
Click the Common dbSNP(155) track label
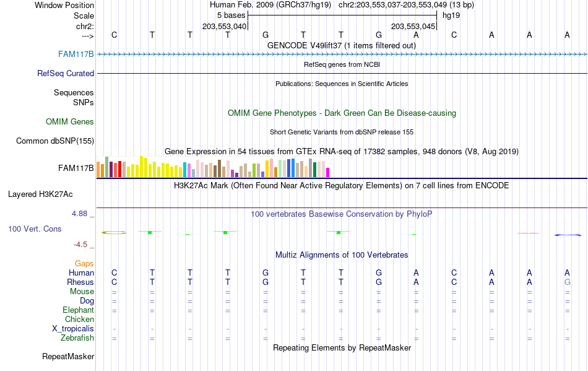pyautogui.click(x=55, y=141)
